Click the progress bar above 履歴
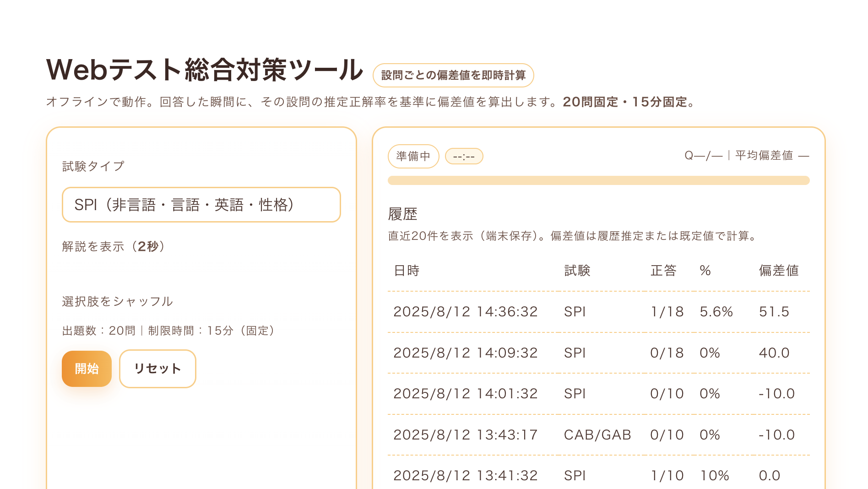Viewport: 868px width, 489px height. pyautogui.click(x=598, y=181)
